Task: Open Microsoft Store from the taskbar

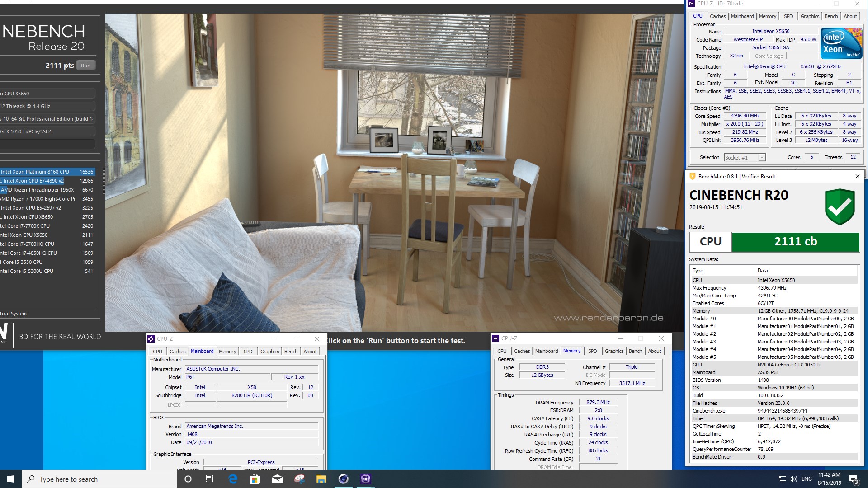Action: (x=255, y=479)
